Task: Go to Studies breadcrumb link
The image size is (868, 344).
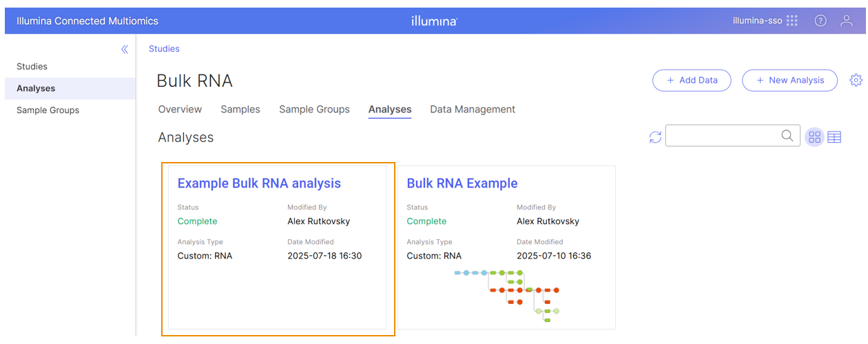Action: pos(164,49)
